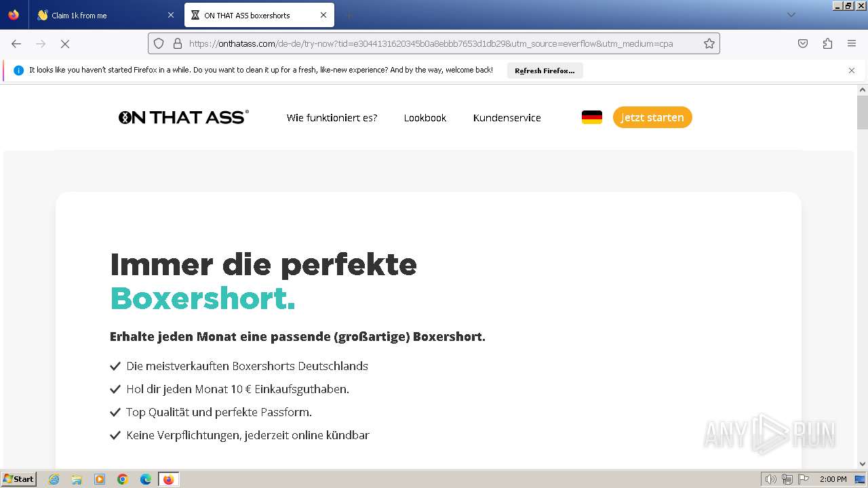Click the 'Jetzt starten' button
Image resolution: width=868 pixels, height=488 pixels.
pos(652,117)
